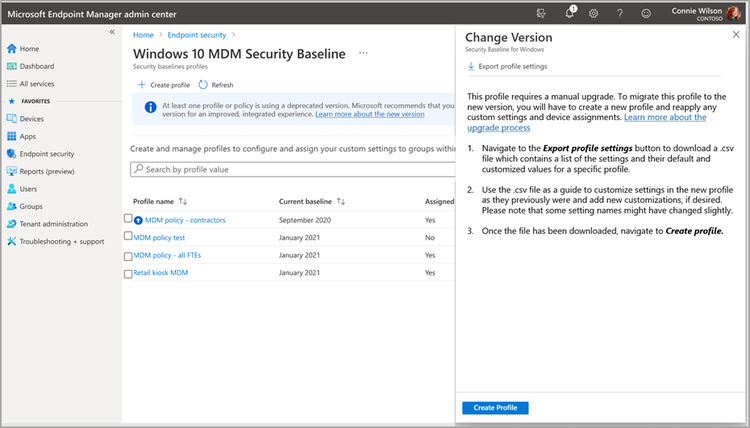The width and height of the screenshot is (750, 428).
Task: Open the Cloud Shell directory icon
Action: tap(541, 13)
